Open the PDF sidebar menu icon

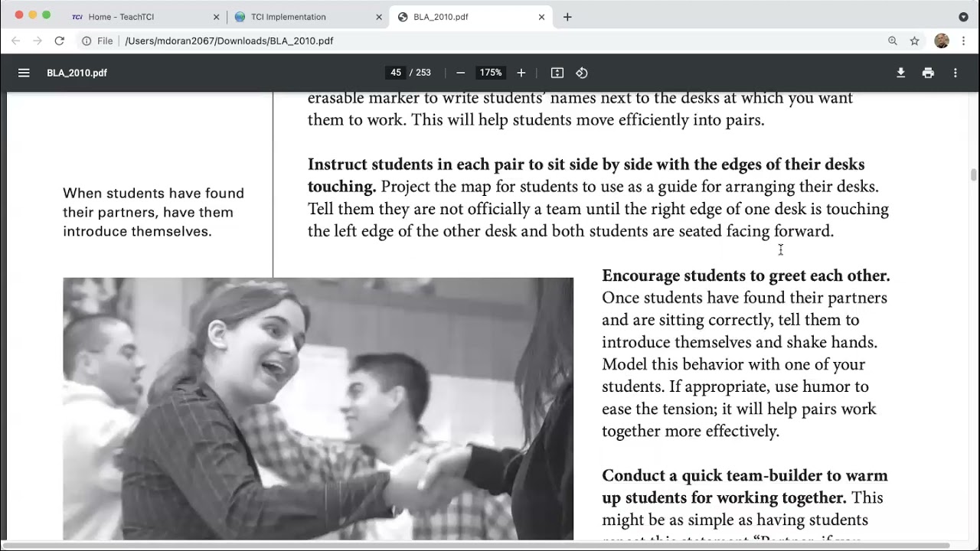point(24,73)
